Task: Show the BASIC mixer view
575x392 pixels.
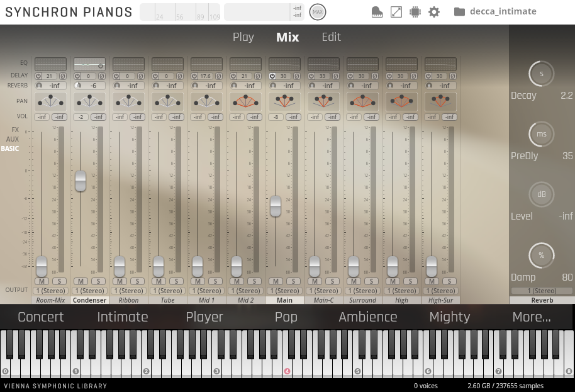Action: [10, 148]
